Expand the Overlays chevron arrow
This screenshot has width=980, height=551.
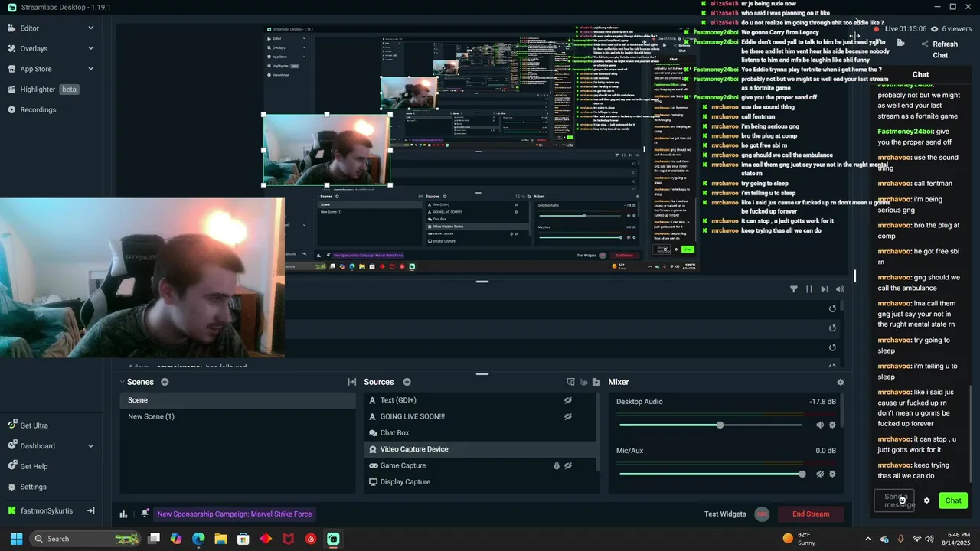[x=90, y=48]
